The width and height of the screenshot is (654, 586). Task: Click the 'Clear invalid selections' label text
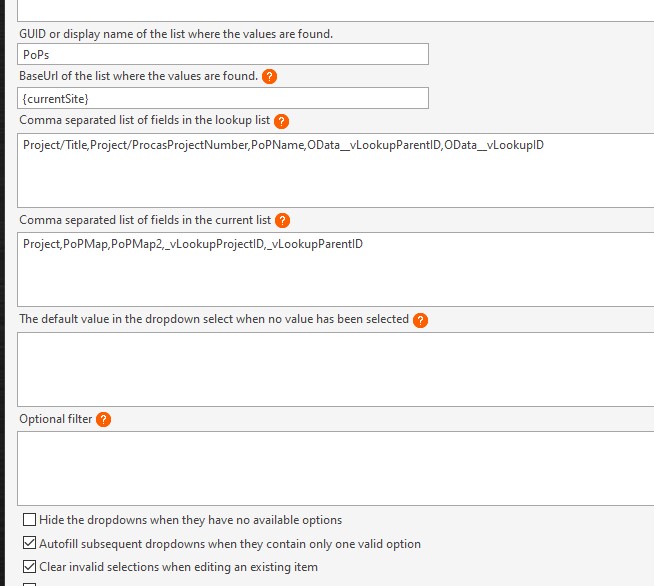(179, 567)
